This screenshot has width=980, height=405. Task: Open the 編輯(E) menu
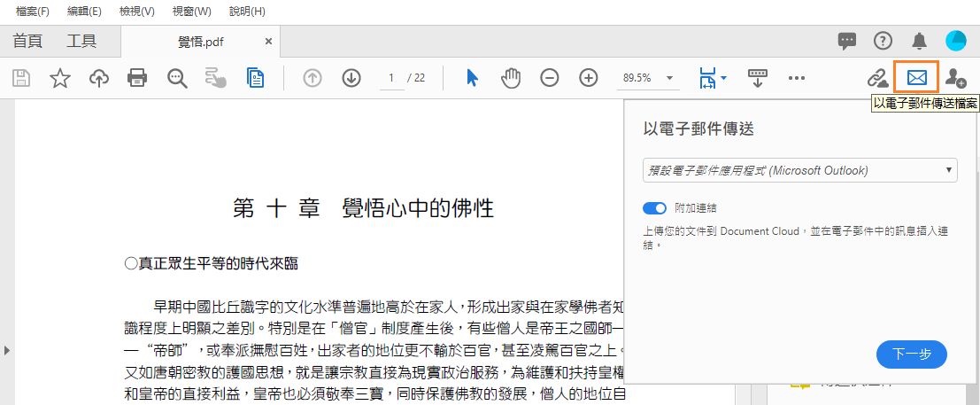(84, 12)
